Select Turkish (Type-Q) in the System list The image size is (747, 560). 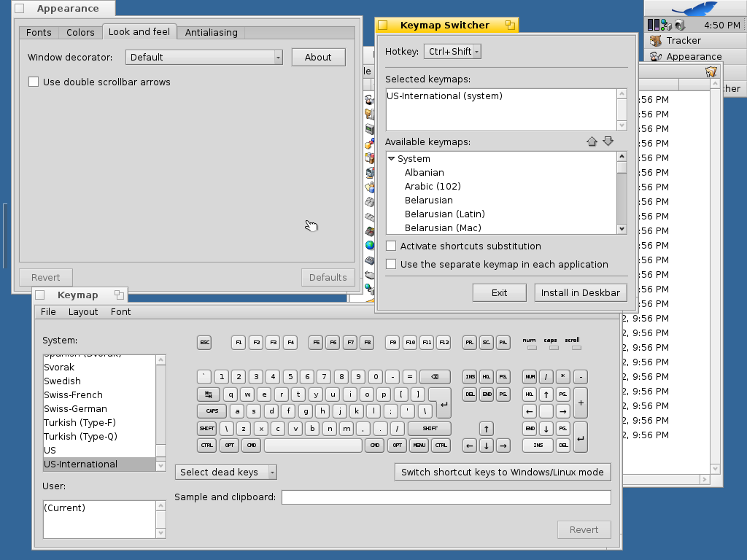point(99,436)
